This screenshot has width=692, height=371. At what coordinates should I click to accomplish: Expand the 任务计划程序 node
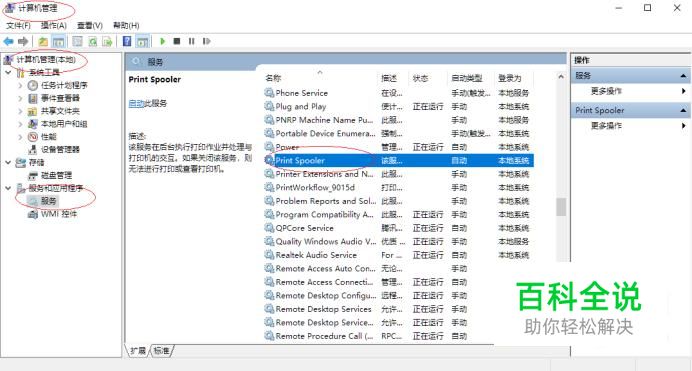tap(20, 86)
